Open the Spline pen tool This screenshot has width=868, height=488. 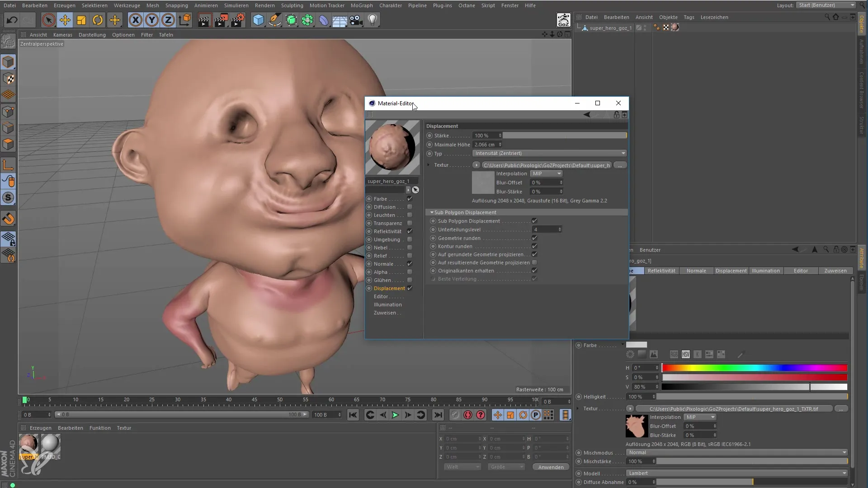click(274, 20)
